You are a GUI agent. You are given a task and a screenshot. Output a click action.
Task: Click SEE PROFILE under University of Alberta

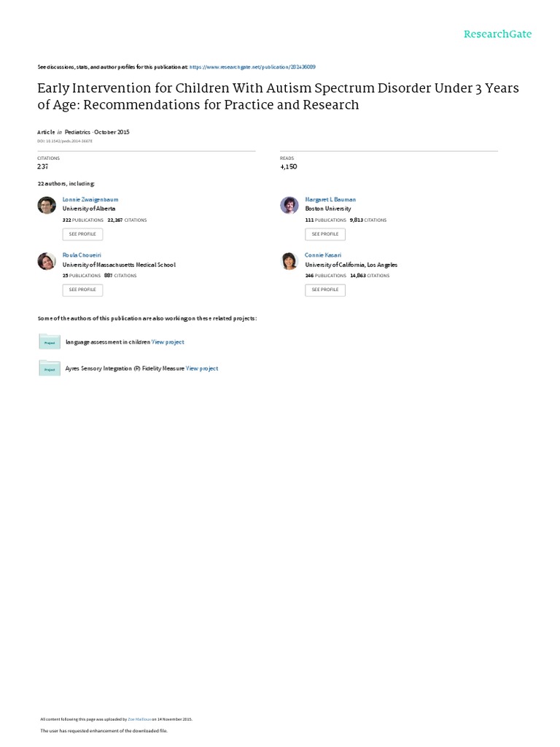pyautogui.click(x=82, y=234)
